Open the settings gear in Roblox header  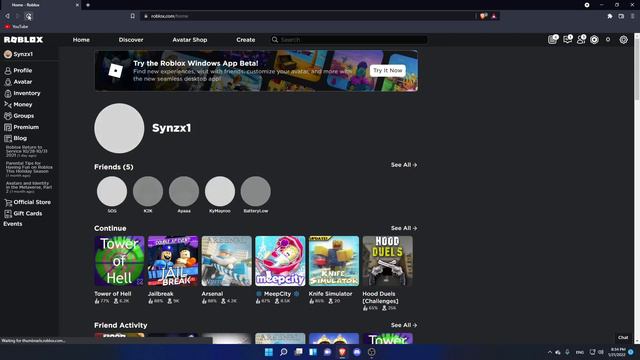pyautogui.click(x=623, y=40)
